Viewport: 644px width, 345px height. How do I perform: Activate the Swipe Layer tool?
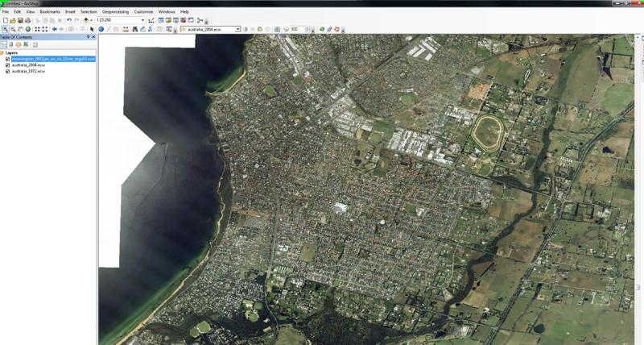[x=277, y=29]
